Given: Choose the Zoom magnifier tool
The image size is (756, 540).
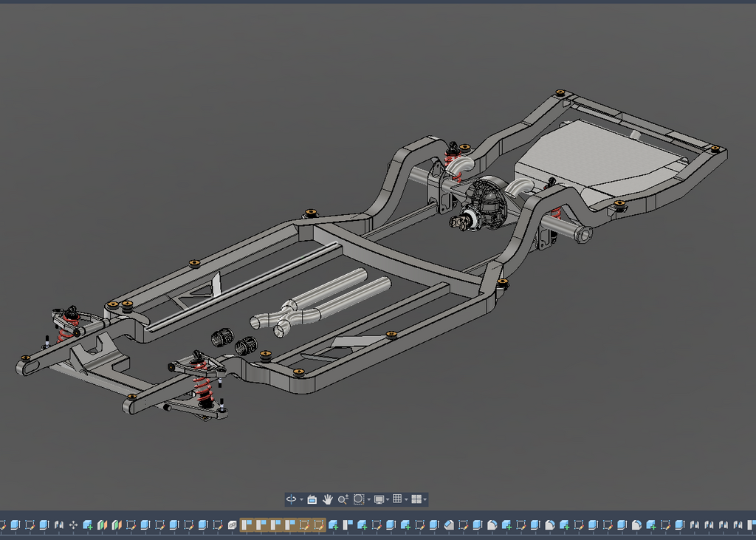Looking at the screenshot, I should click(x=343, y=499).
